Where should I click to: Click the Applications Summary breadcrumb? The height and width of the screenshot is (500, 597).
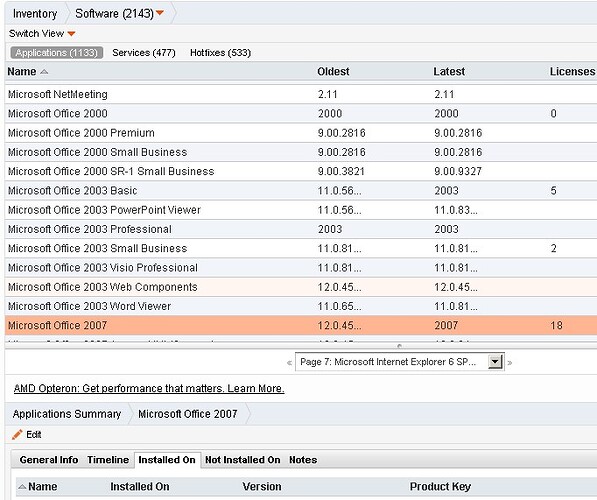point(67,414)
